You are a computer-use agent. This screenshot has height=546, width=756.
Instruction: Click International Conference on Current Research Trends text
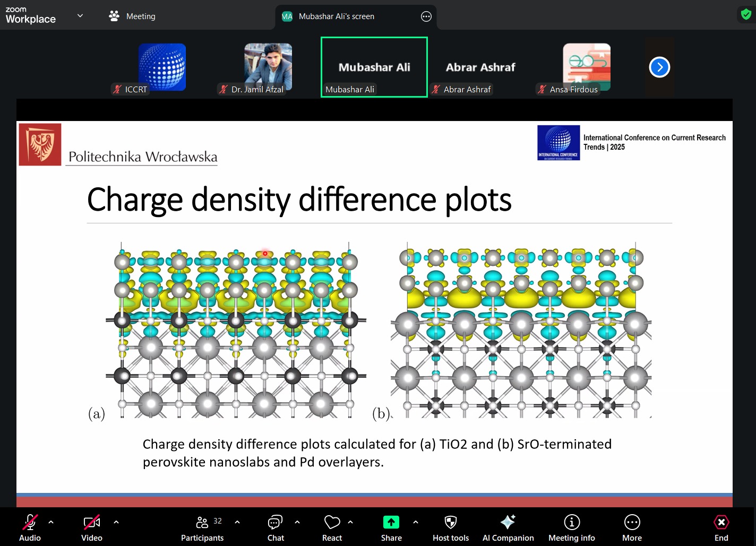point(654,142)
